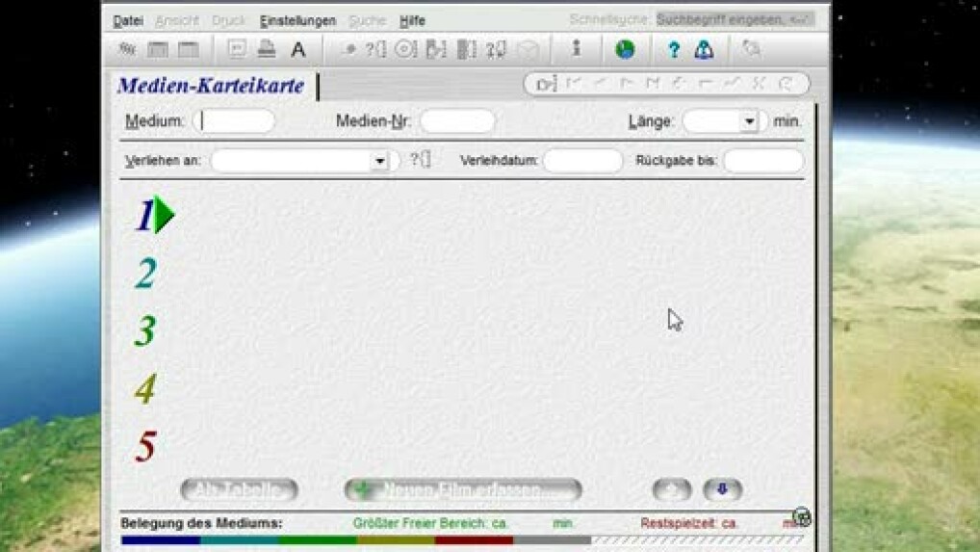This screenshot has height=552, width=980.
Task: Expand the Länge dropdown
Action: (x=748, y=121)
